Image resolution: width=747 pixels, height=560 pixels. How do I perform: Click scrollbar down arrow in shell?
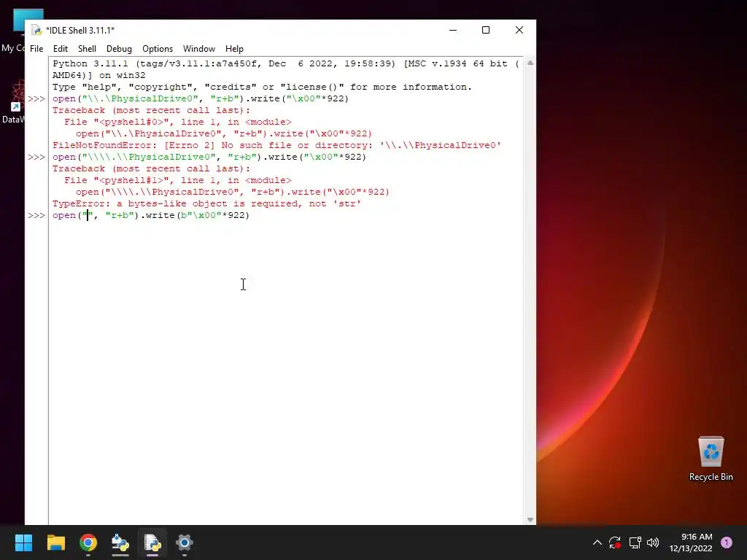pyautogui.click(x=530, y=519)
